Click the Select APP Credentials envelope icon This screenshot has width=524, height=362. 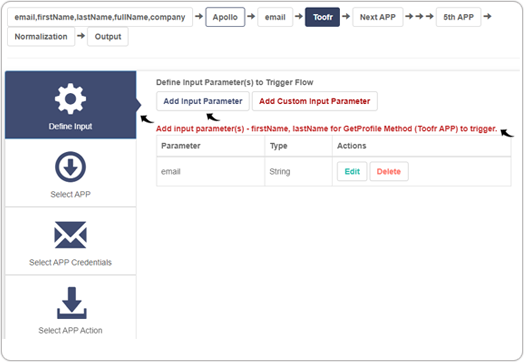pyautogui.click(x=70, y=235)
